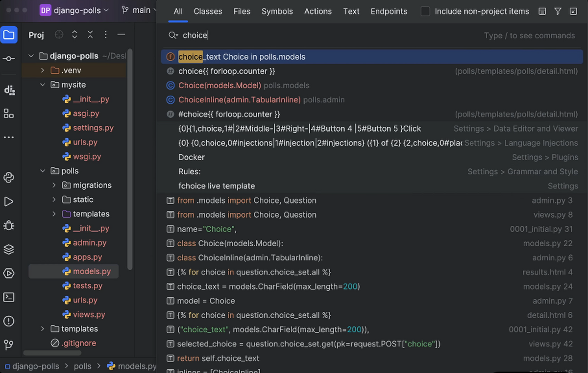Image resolution: width=588 pixels, height=373 pixels.
Task: Click the select opened file target icon
Action: [x=59, y=35]
